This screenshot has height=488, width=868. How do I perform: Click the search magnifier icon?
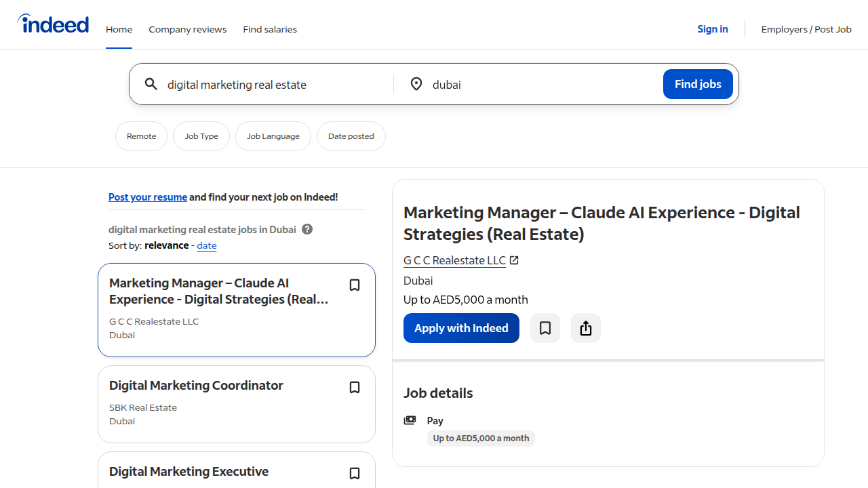click(x=151, y=84)
